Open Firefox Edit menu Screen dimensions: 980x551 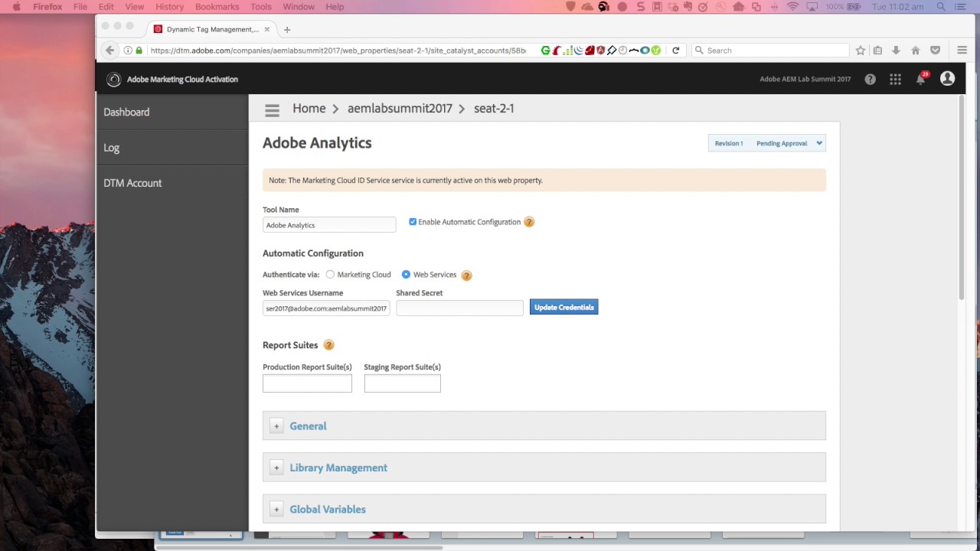click(106, 7)
